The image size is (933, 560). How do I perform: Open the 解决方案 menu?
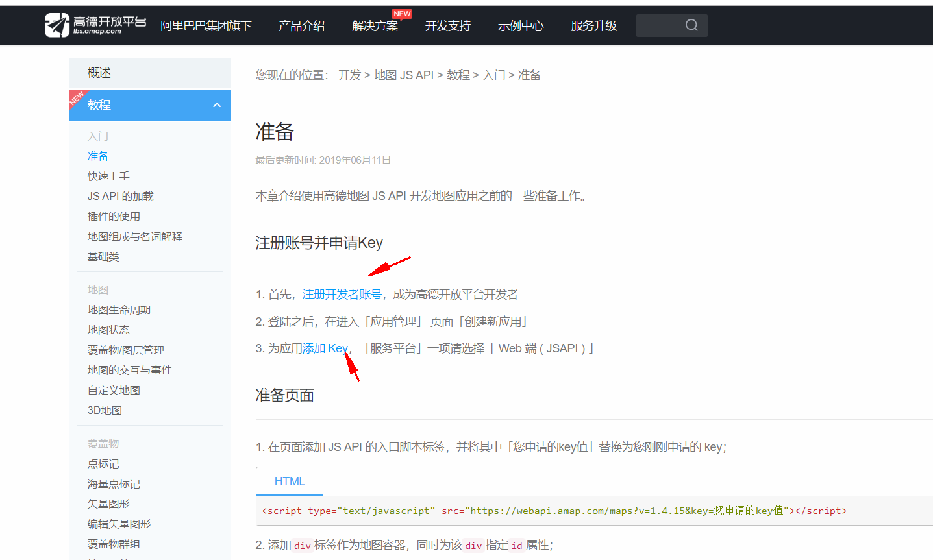pyautogui.click(x=375, y=26)
